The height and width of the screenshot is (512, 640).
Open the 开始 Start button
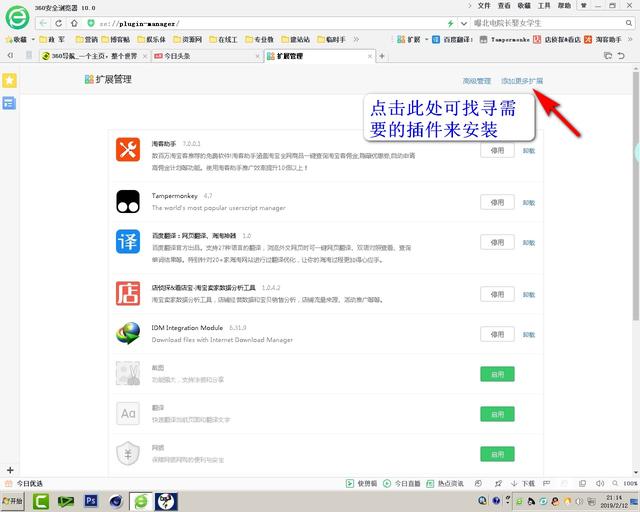pos(13,501)
